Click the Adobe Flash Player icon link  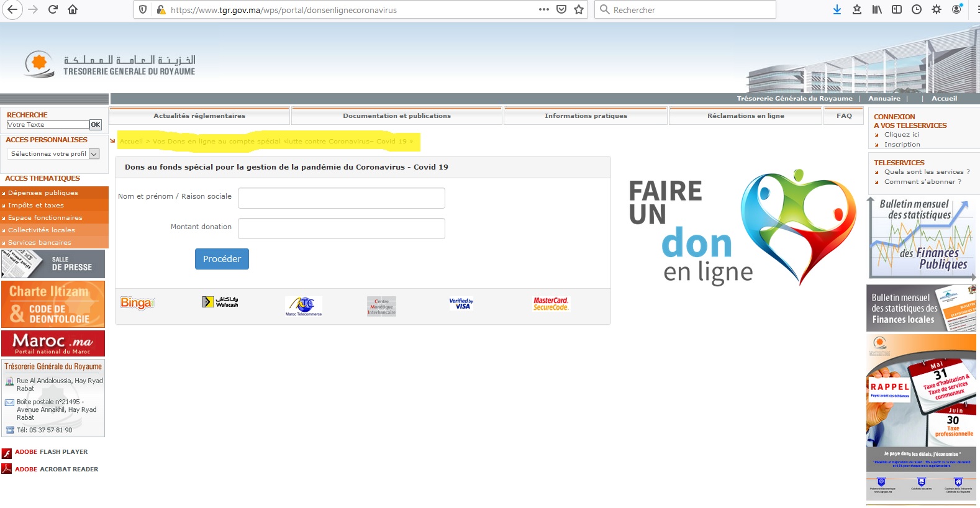click(x=7, y=453)
